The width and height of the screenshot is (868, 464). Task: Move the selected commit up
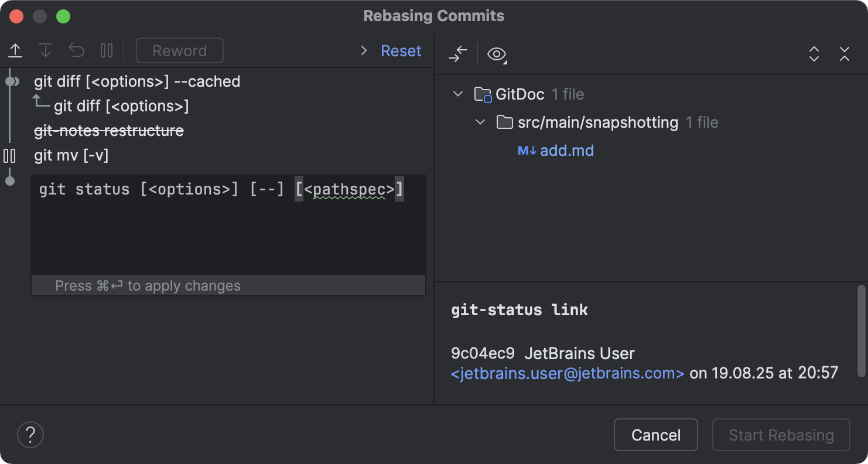(15, 50)
